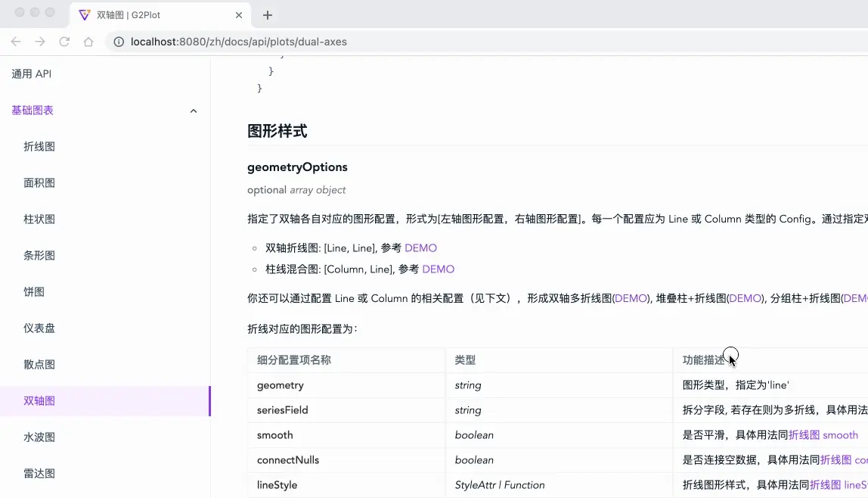Select 雷达图 from the sidebar
The width and height of the screenshot is (868, 498).
click(39, 473)
